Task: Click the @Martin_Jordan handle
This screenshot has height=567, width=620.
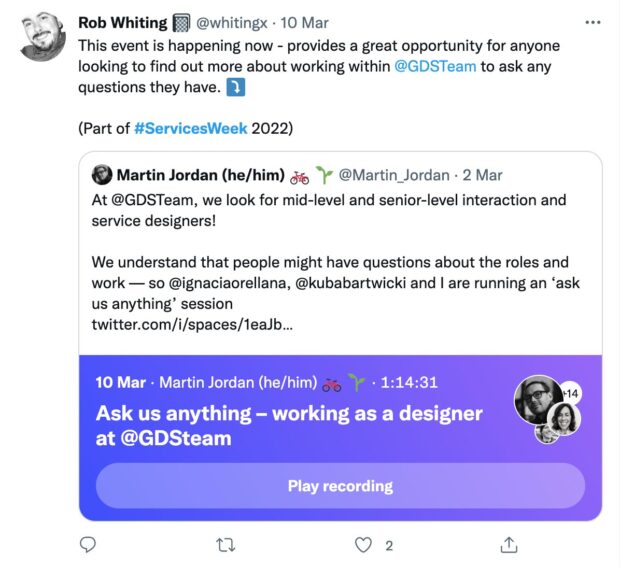Action: coord(394,175)
